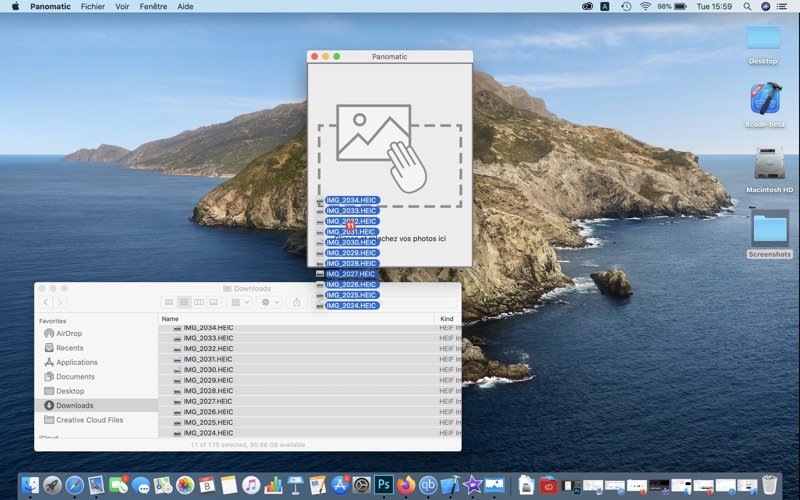The image size is (800, 500).
Task: Open the Finder group-by dropdown
Action: click(x=240, y=302)
